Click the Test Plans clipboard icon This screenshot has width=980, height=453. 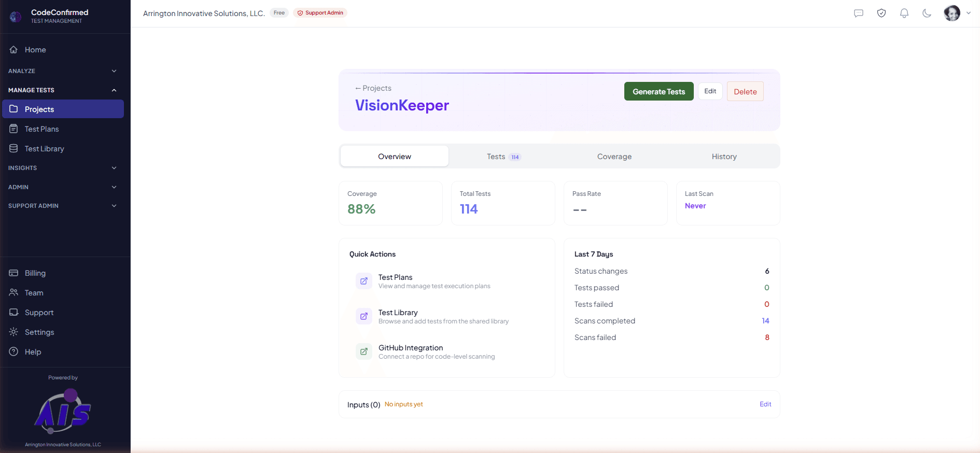coord(13,129)
